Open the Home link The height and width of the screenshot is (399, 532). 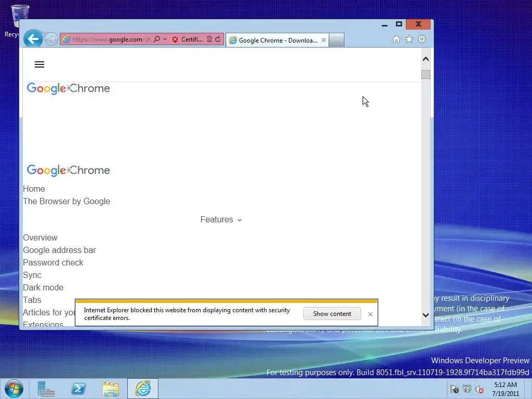34,189
